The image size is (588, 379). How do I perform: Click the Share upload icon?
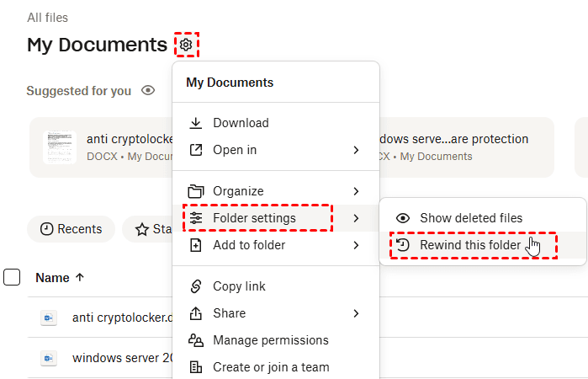pyautogui.click(x=196, y=313)
